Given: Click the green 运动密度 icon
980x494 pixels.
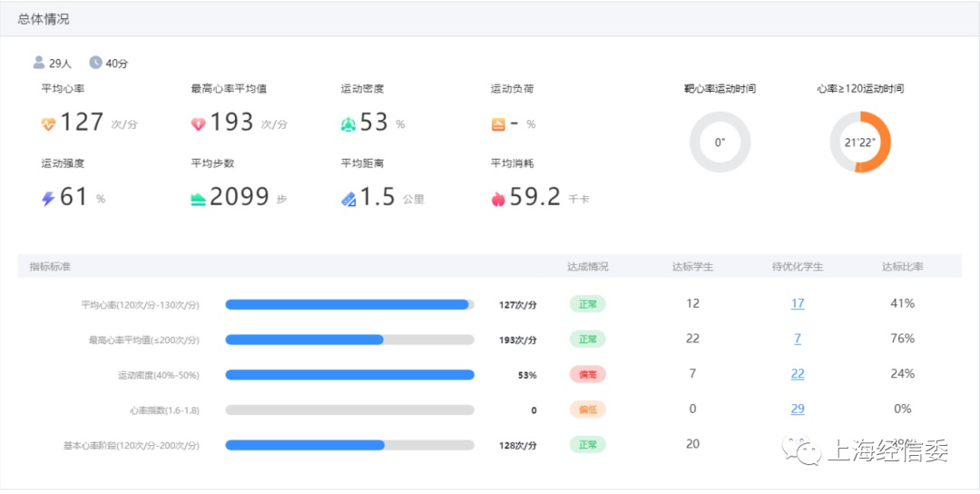Looking at the screenshot, I should (x=348, y=123).
